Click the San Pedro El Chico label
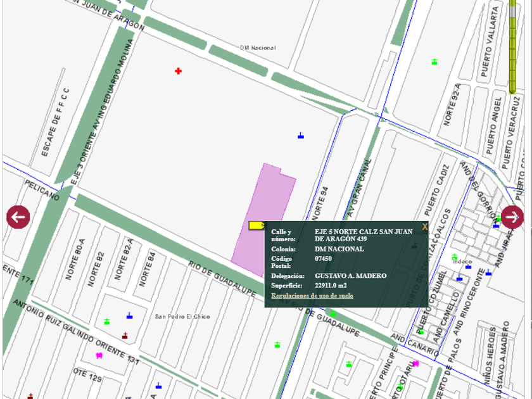This screenshot has width=532, height=399. [182, 317]
